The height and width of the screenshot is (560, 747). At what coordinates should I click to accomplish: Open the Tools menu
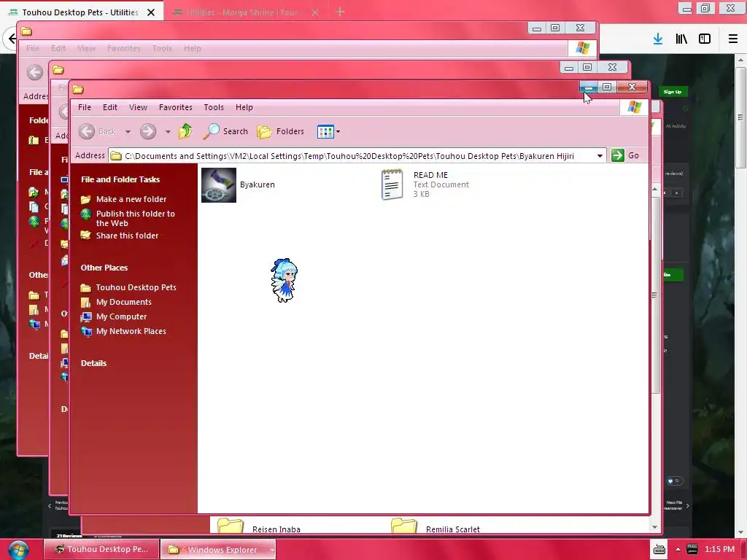tap(214, 107)
